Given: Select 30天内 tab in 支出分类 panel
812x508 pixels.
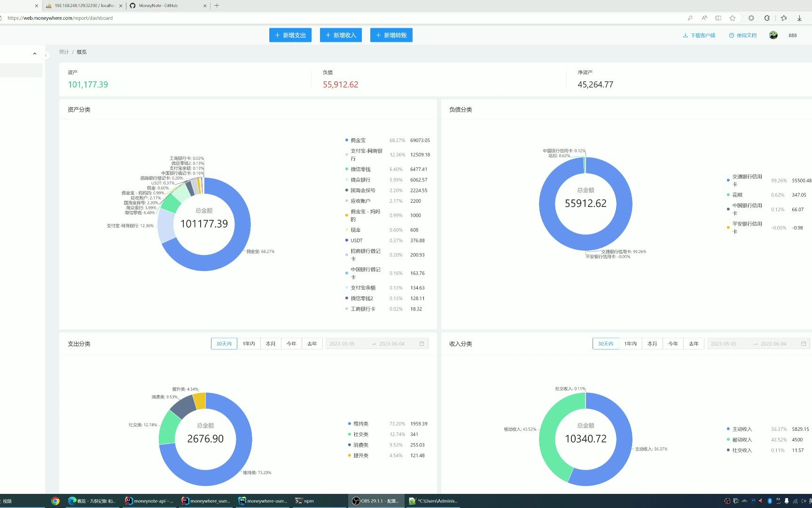Looking at the screenshot, I should coord(224,344).
